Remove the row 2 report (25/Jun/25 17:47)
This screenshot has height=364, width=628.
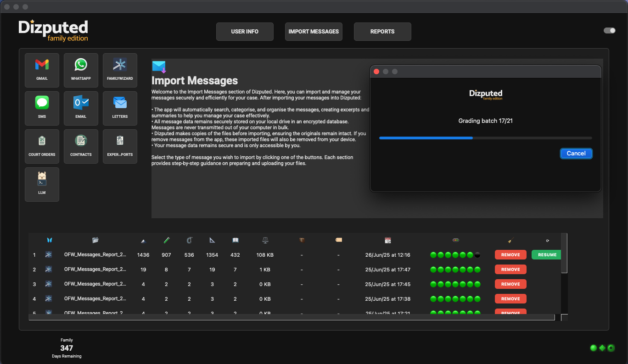[x=510, y=270]
